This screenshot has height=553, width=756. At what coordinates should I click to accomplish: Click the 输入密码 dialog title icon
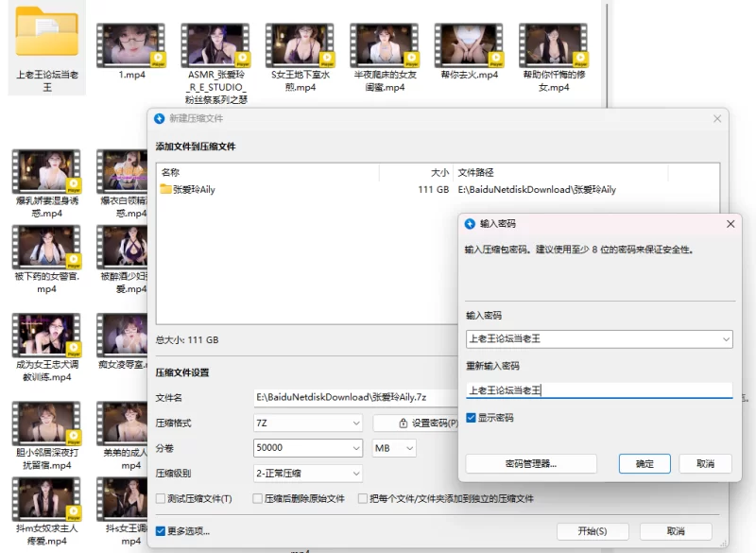470,224
